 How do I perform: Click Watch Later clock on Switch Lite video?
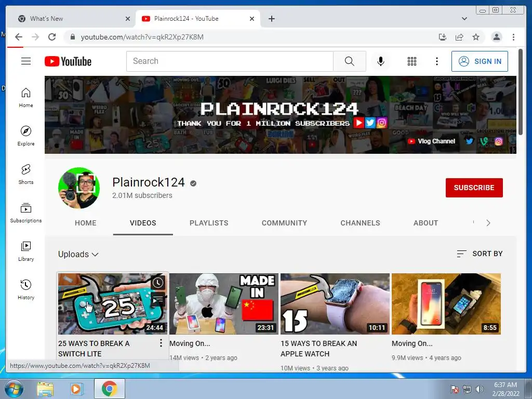158,283
